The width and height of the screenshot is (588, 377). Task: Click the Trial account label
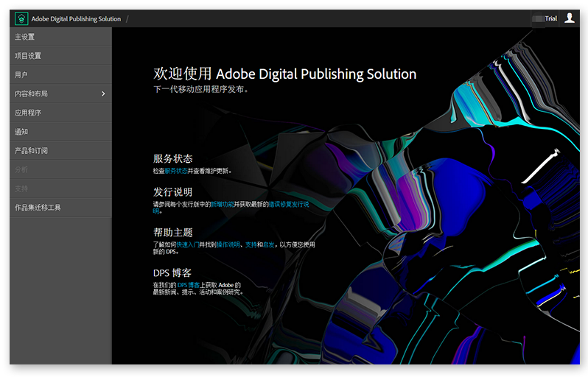(x=550, y=18)
